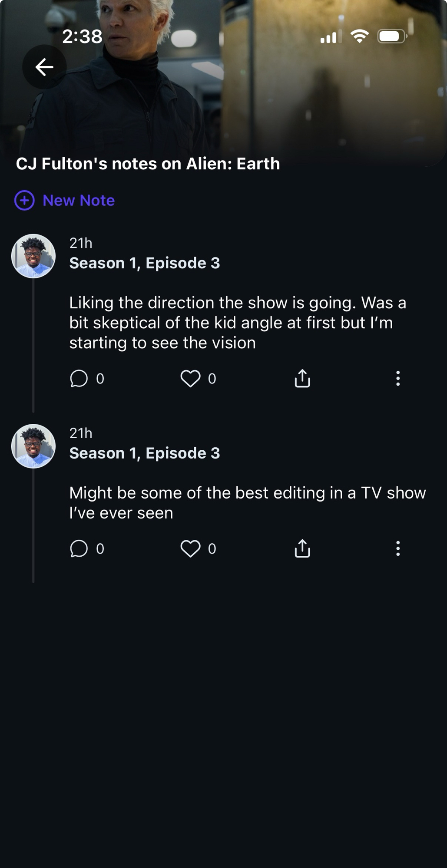The height and width of the screenshot is (868, 447).
Task: Open more options for the best editing note
Action: coord(398,549)
